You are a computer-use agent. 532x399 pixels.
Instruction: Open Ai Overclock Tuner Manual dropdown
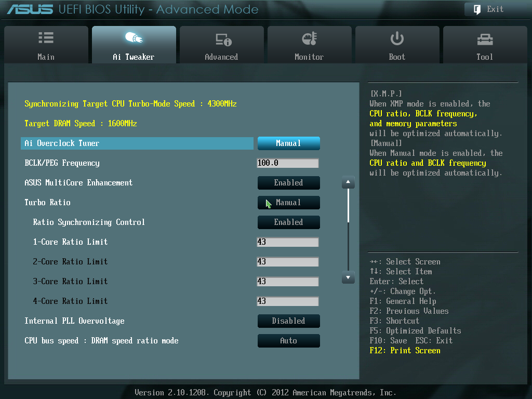click(x=289, y=143)
